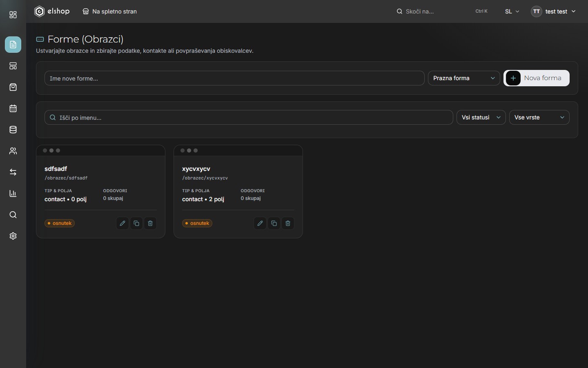Go to Na spletno stran link
The image size is (588, 368).
[x=110, y=11]
